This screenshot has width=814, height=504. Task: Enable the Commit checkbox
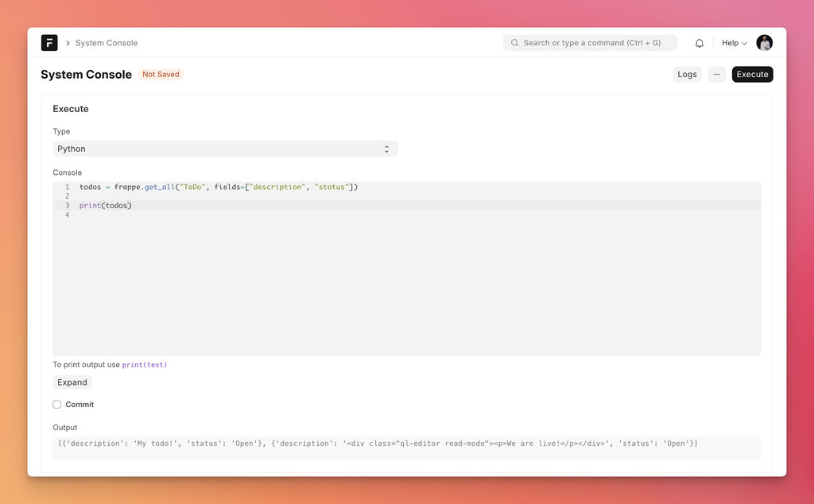coord(57,405)
